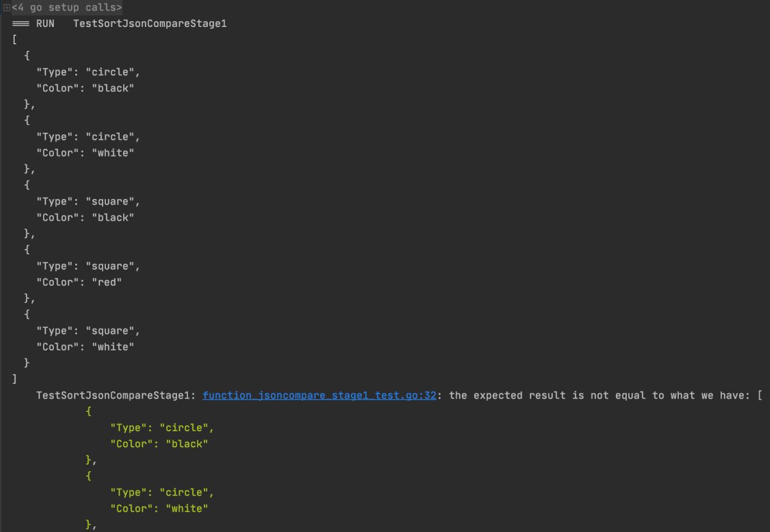Viewport: 770px width, 532px height.
Task: Expand the folded "4 go setup calls" block
Action: pos(6,8)
